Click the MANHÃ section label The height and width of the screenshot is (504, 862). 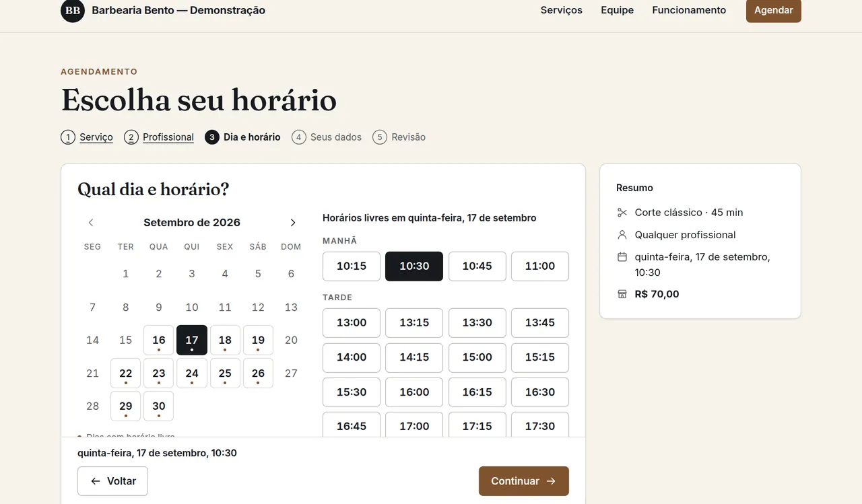click(x=340, y=241)
